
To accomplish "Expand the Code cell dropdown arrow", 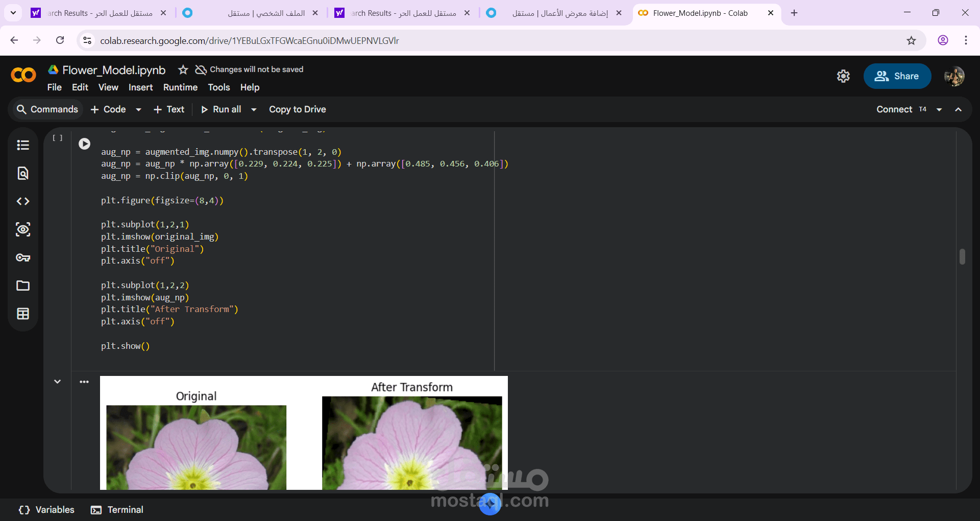I will click(138, 109).
